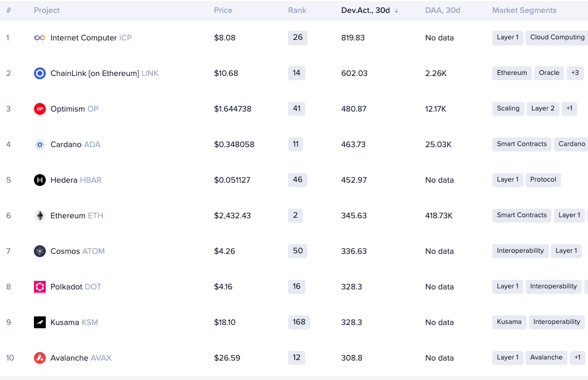Click the red Optimism OP logo

(x=40, y=109)
